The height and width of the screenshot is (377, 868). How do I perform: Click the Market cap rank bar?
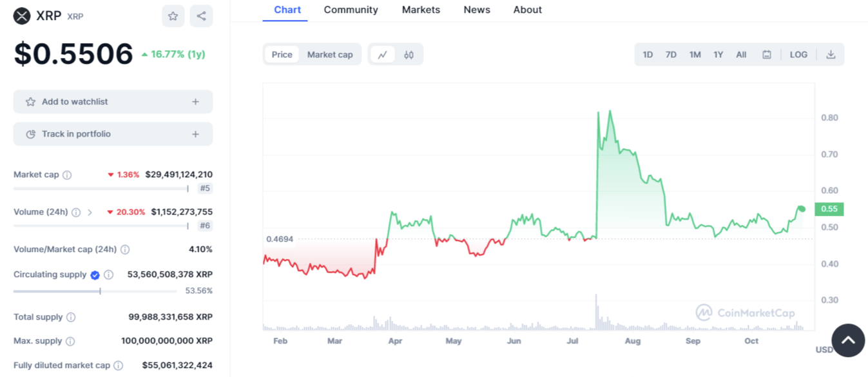click(x=101, y=189)
